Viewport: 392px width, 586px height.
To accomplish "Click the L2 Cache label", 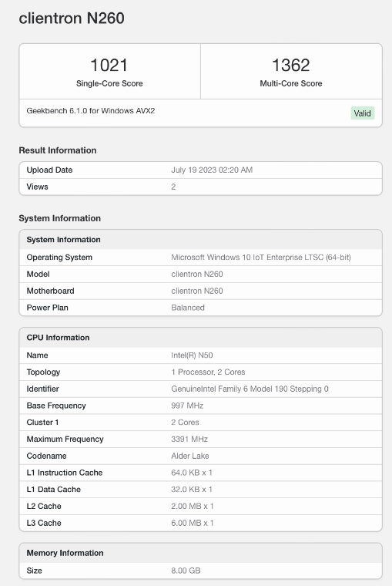I will point(44,507).
